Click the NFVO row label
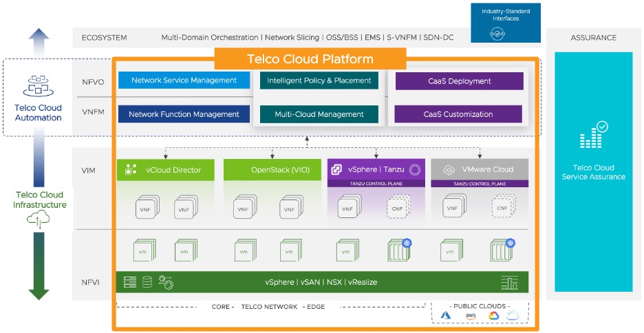This screenshot has width=644, height=333. tap(93, 82)
